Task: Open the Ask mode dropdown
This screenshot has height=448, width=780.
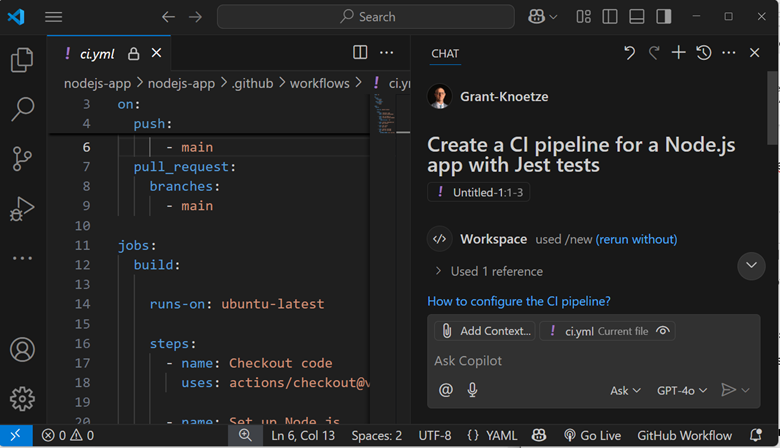Action: click(625, 390)
